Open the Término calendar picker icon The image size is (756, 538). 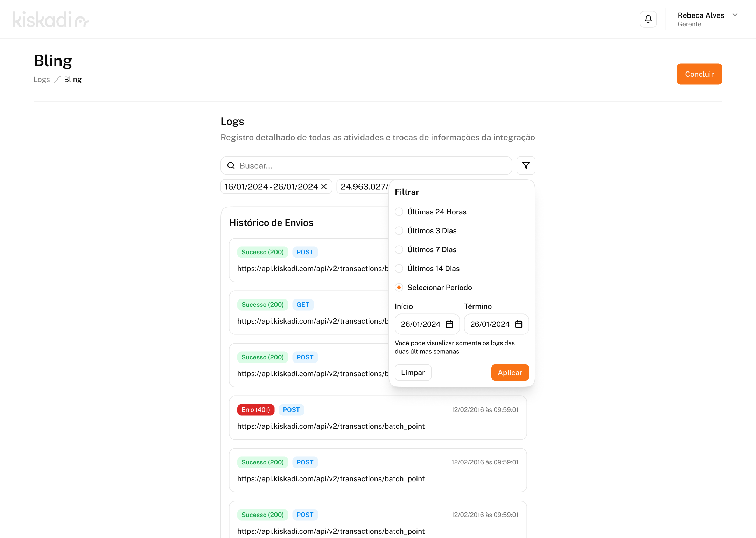coord(519,324)
